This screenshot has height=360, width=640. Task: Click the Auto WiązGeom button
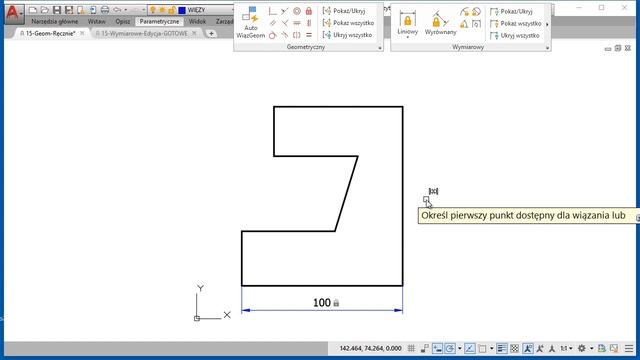[x=251, y=23]
